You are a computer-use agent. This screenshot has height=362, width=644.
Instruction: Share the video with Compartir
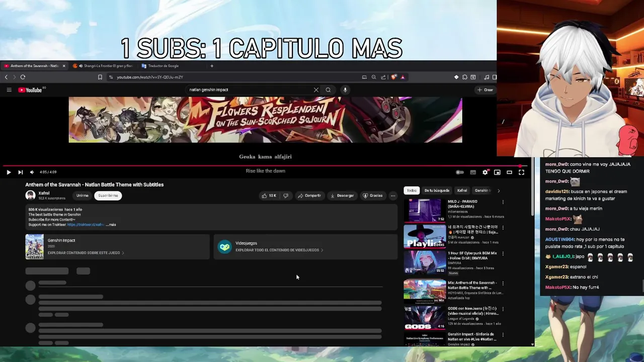coord(309,196)
